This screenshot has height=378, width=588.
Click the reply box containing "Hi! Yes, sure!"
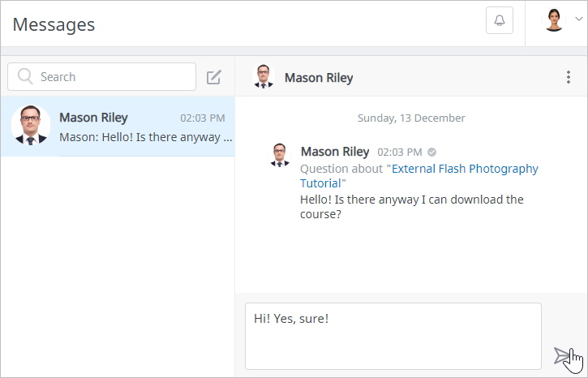tap(393, 336)
